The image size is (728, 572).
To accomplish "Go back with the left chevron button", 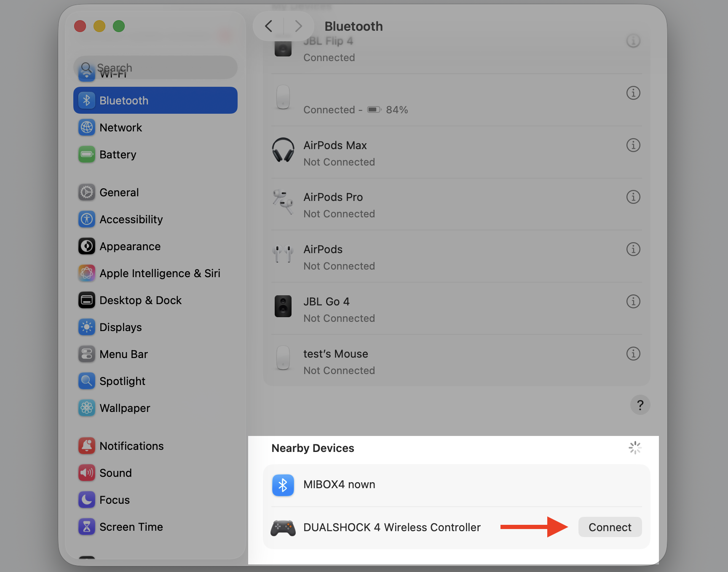I will (268, 26).
